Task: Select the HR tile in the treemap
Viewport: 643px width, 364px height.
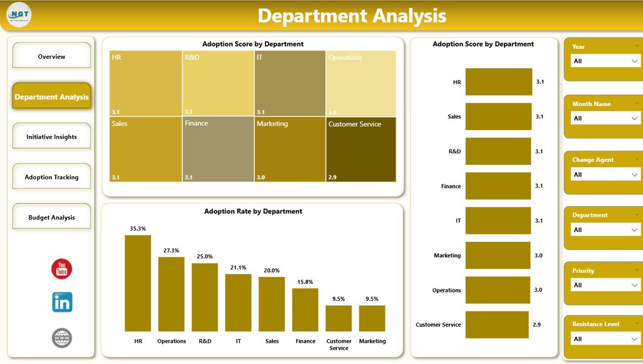Action: click(146, 83)
